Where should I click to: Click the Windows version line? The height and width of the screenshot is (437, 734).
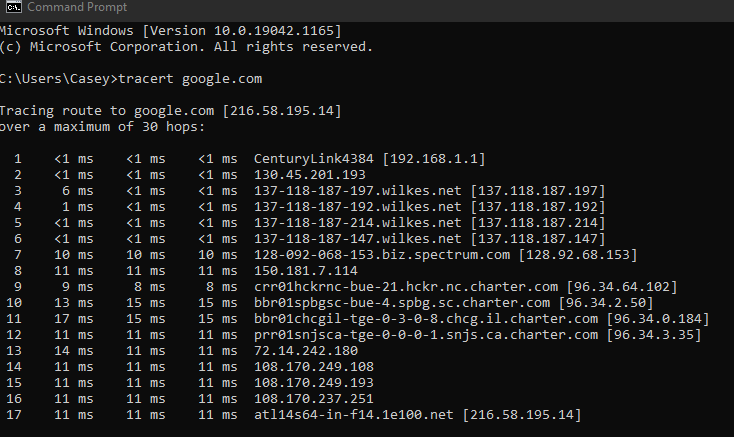[171, 31]
